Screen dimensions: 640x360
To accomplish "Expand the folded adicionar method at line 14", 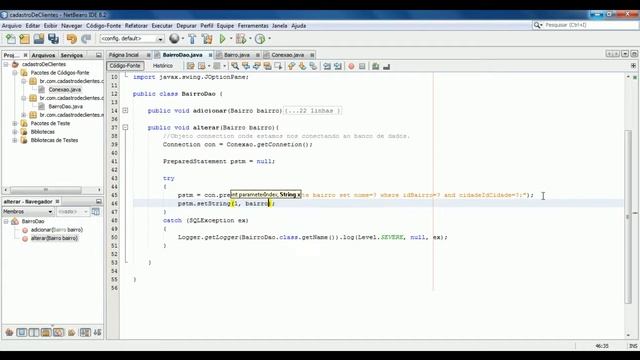I will point(125,111).
